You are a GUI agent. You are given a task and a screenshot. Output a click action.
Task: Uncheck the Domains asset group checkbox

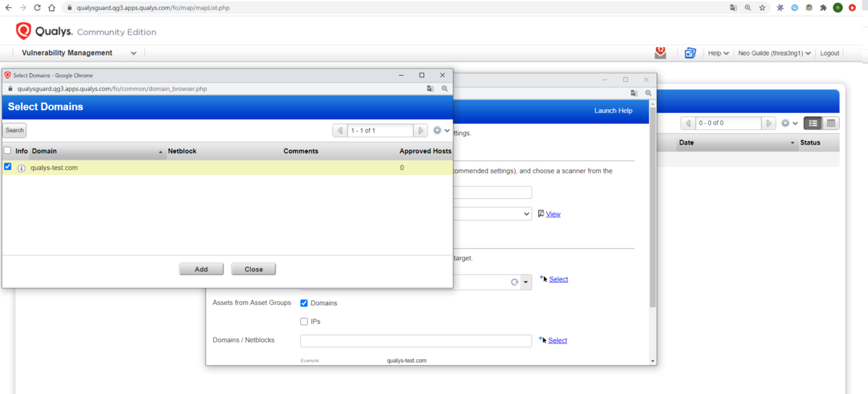305,303
